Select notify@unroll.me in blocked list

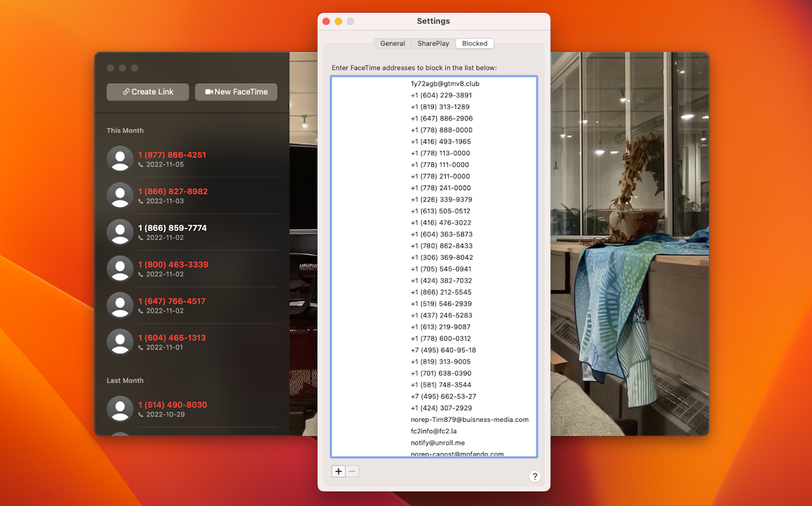(x=438, y=442)
